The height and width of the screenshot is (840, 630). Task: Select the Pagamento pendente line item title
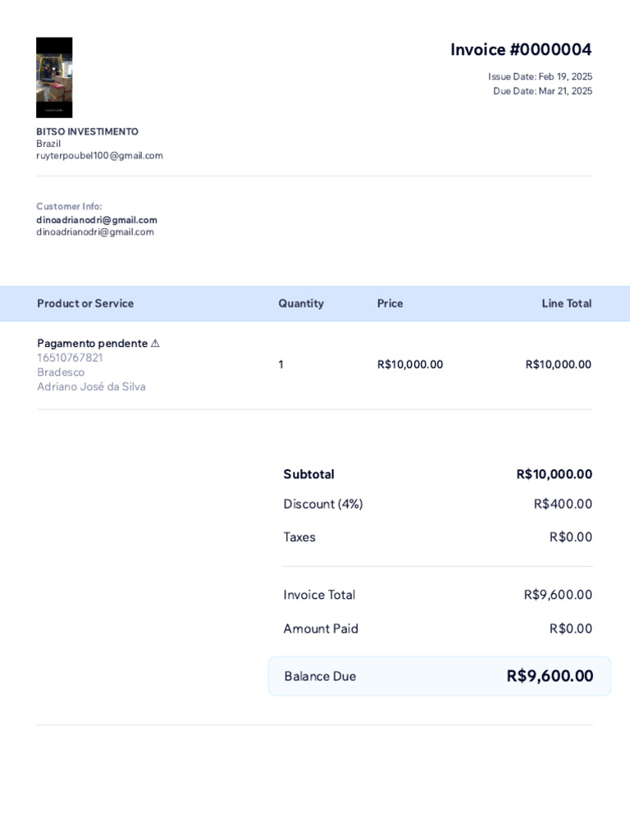point(92,344)
